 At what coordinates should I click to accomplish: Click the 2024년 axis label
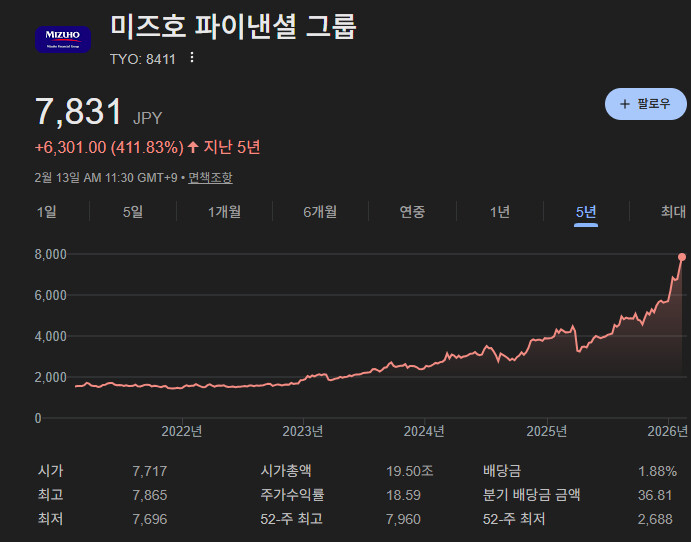pyautogui.click(x=424, y=431)
